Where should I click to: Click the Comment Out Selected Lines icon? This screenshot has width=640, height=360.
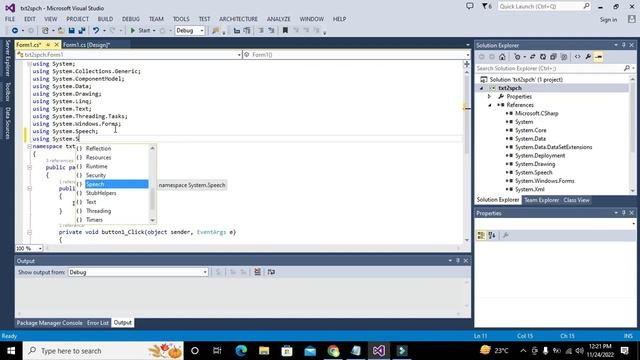pyautogui.click(x=261, y=31)
